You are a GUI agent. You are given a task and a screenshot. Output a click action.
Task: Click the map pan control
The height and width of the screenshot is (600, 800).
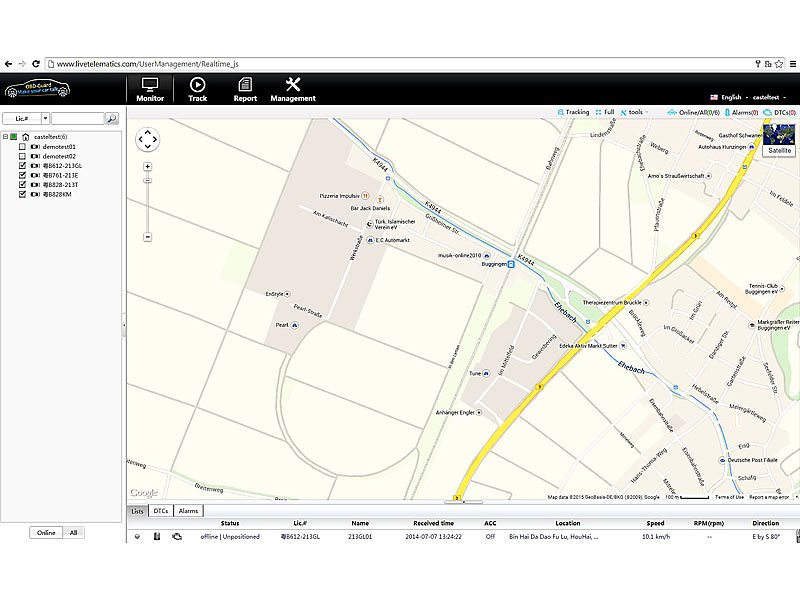point(147,139)
